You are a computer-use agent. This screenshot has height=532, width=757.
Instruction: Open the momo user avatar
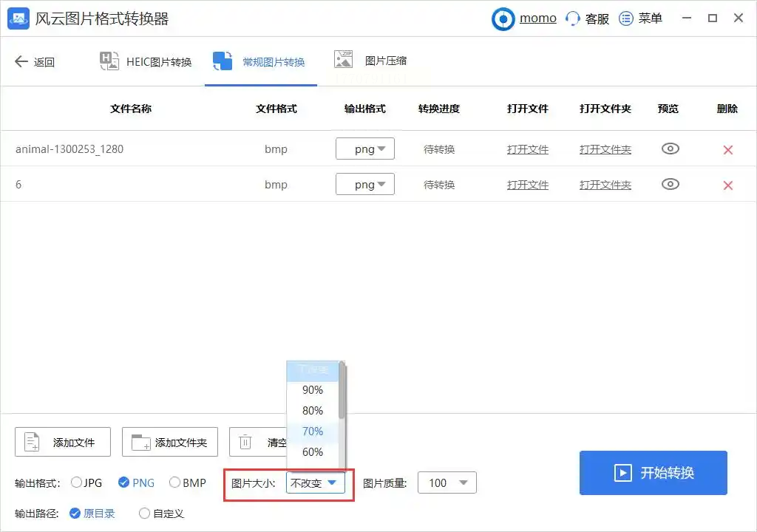pyautogui.click(x=503, y=18)
